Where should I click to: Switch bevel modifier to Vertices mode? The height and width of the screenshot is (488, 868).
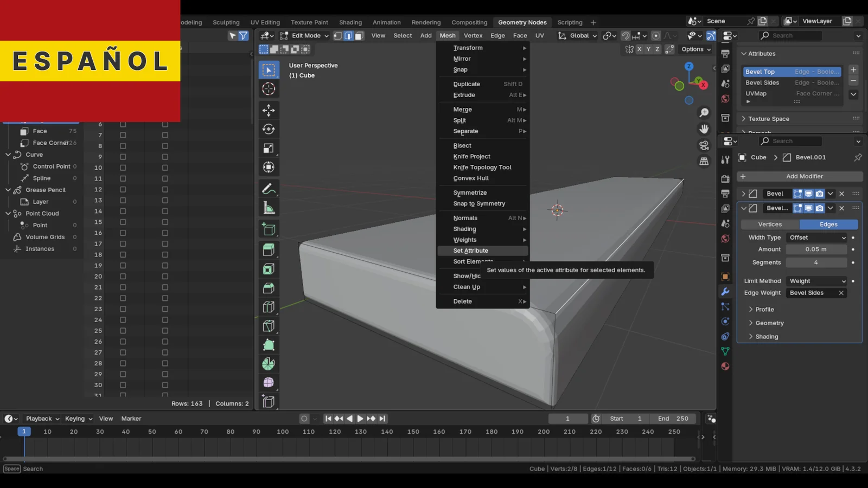770,224
